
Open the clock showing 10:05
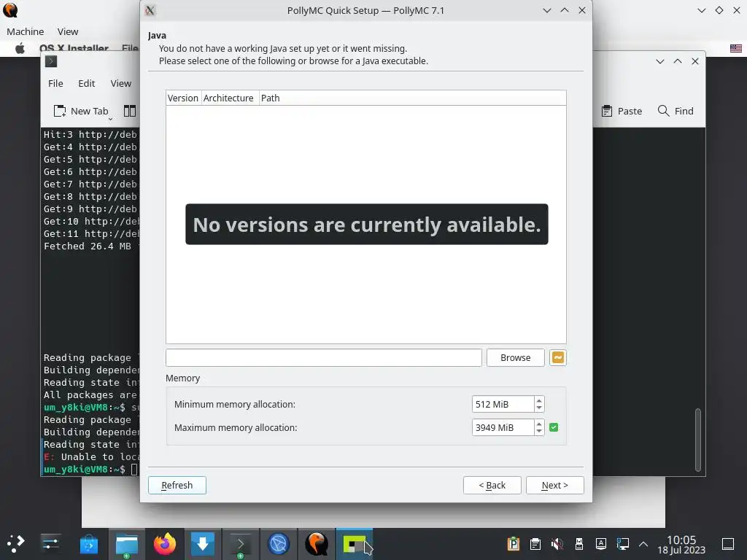click(681, 544)
